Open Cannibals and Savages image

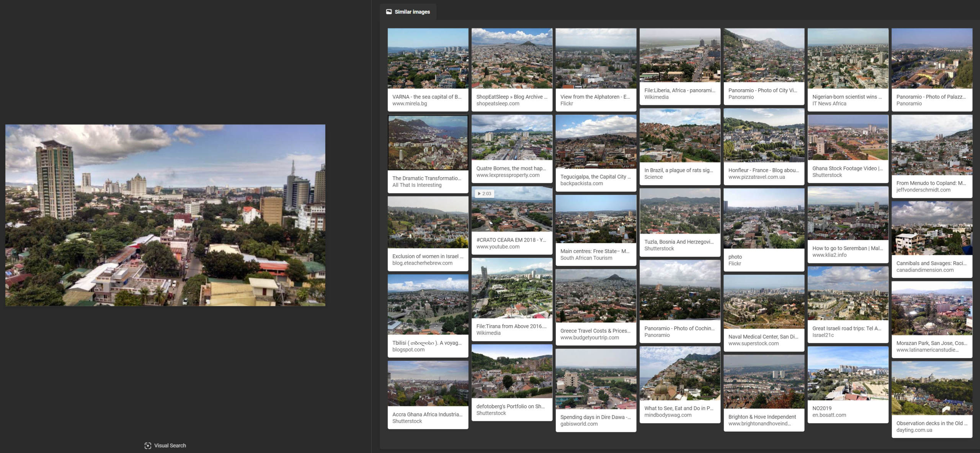point(932,228)
